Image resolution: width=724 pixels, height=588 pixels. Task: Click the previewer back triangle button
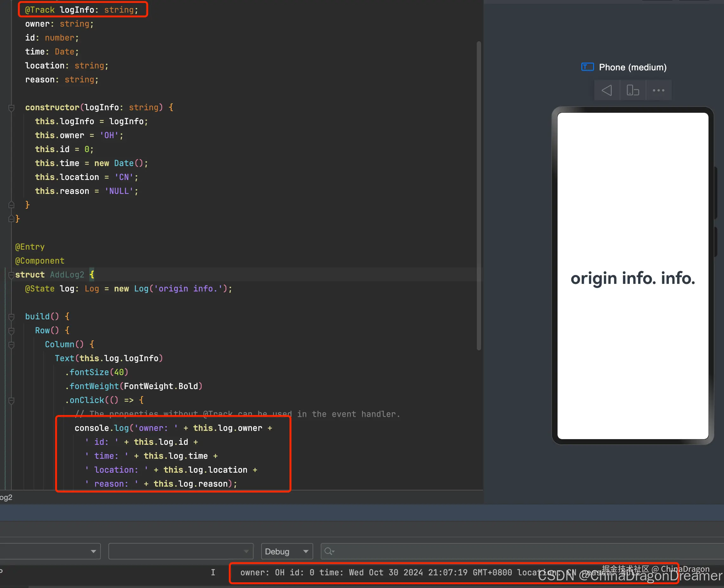[x=607, y=90]
